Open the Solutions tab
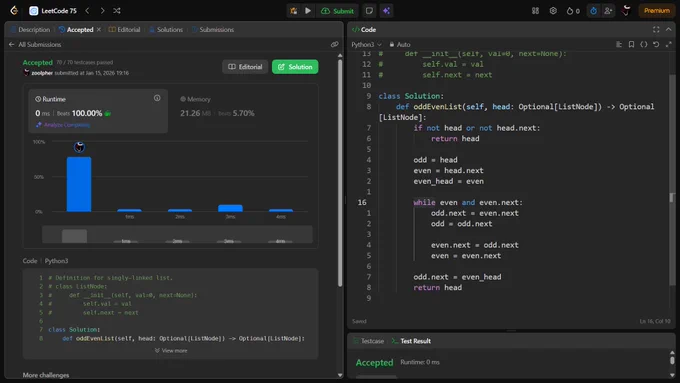Screen dimensions: 680x383 [166, 29]
